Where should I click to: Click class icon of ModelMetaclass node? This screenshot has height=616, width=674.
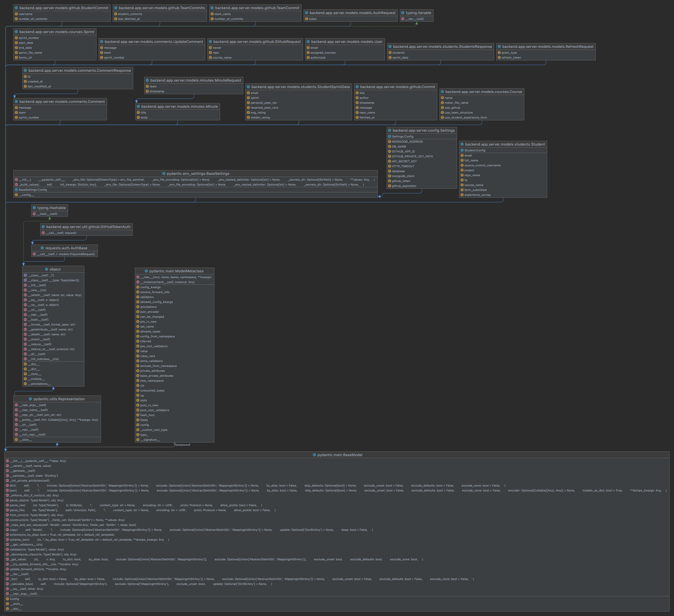(x=146, y=271)
